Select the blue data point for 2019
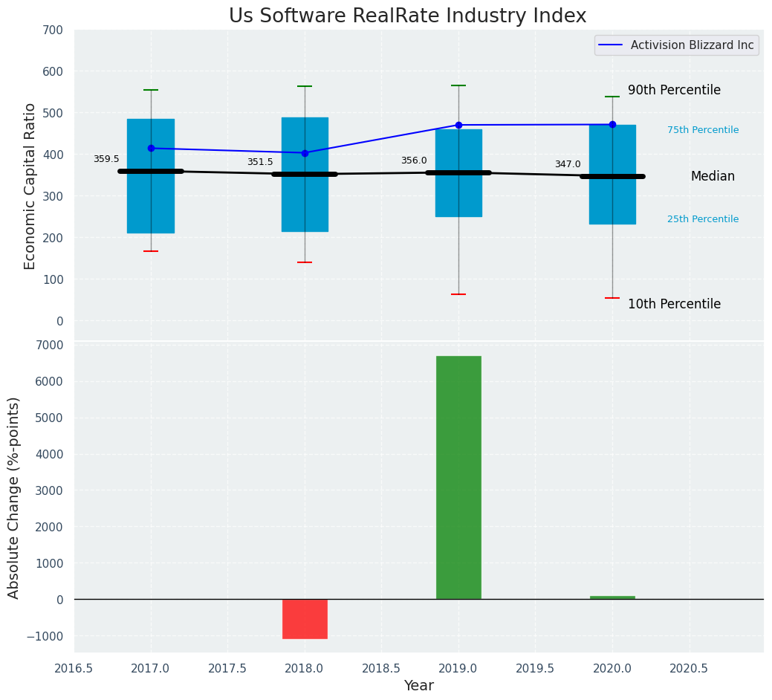Screen dimensions: 772x700 coord(458,125)
